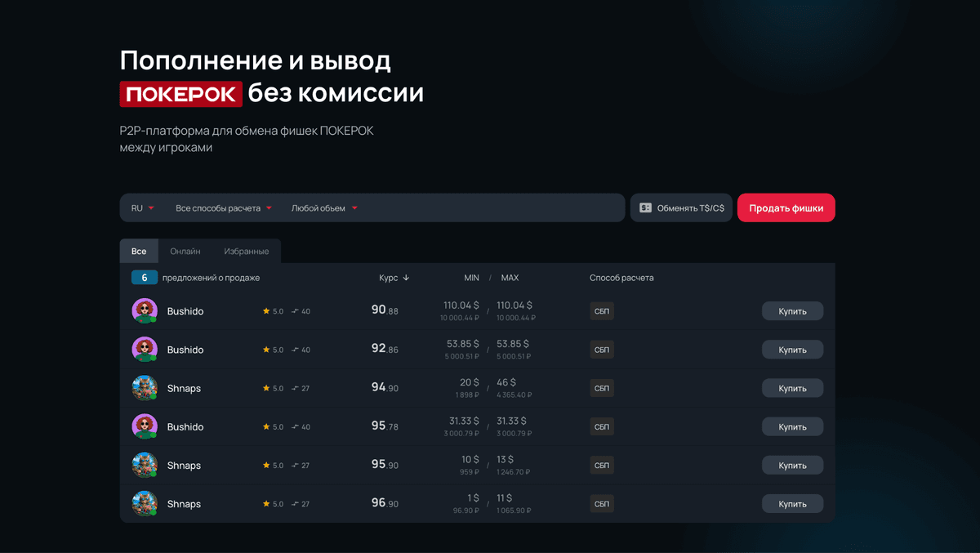Click the deals count icon in 90.88 row
Screen dimensions: 980x553
tap(295, 311)
